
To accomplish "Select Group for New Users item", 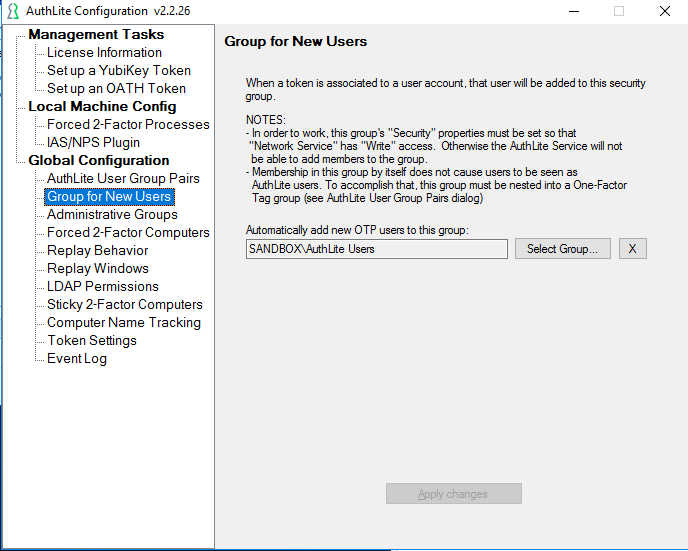I will 109,197.
